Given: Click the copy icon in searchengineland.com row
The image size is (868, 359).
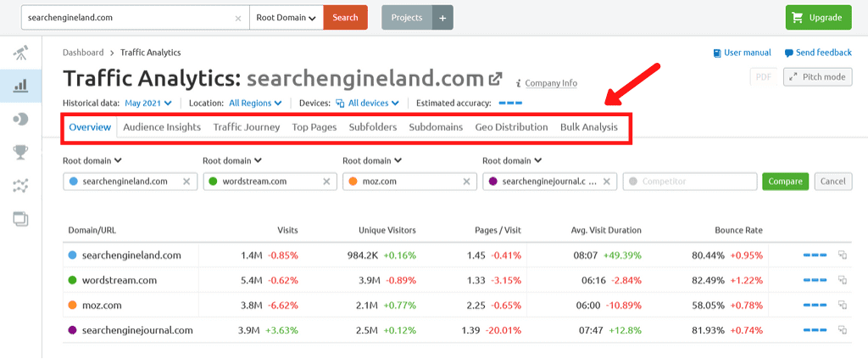Looking at the screenshot, I should tap(843, 255).
